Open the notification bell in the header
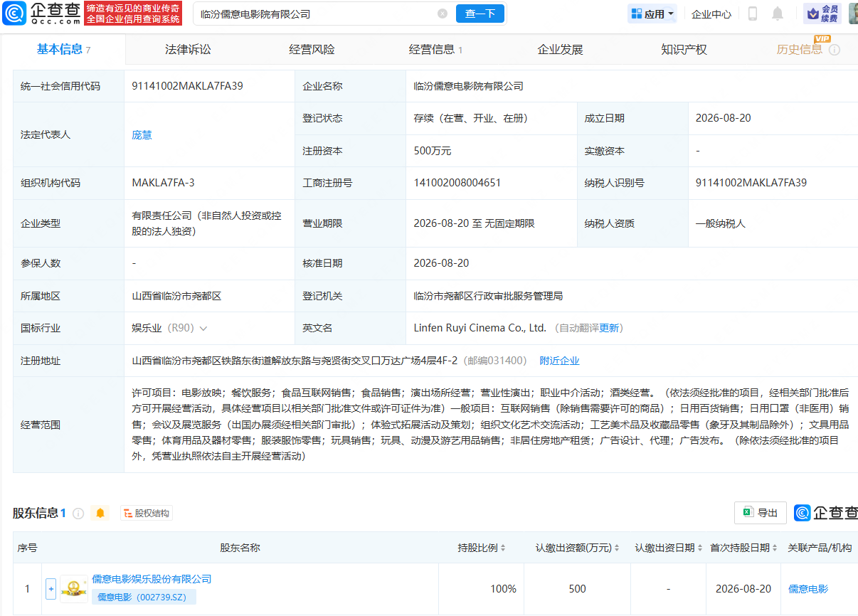858x616 pixels. tap(778, 14)
